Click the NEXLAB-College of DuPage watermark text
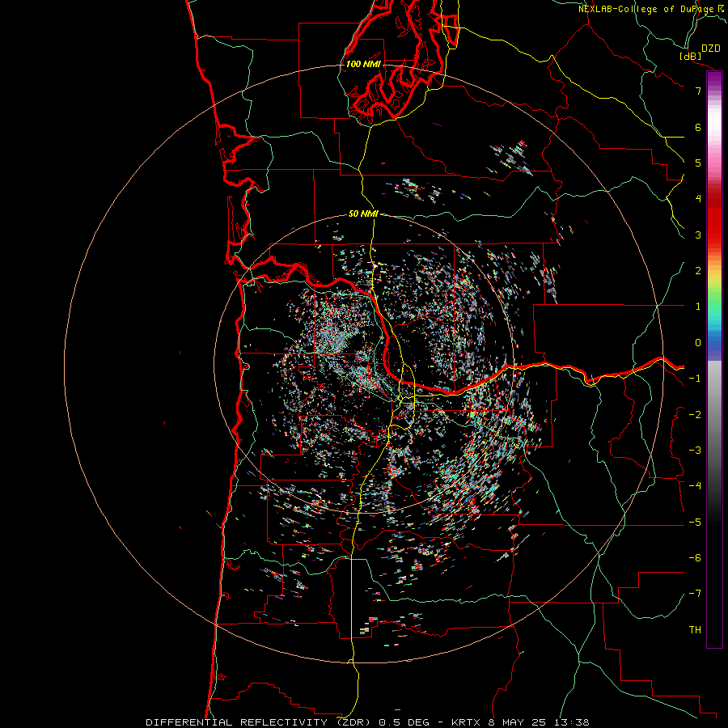 point(652,9)
